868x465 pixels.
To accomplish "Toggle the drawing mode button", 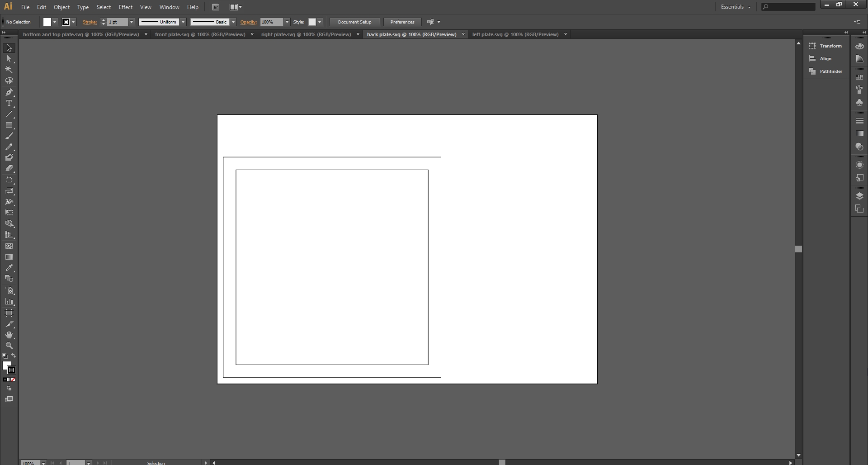I will [9, 389].
